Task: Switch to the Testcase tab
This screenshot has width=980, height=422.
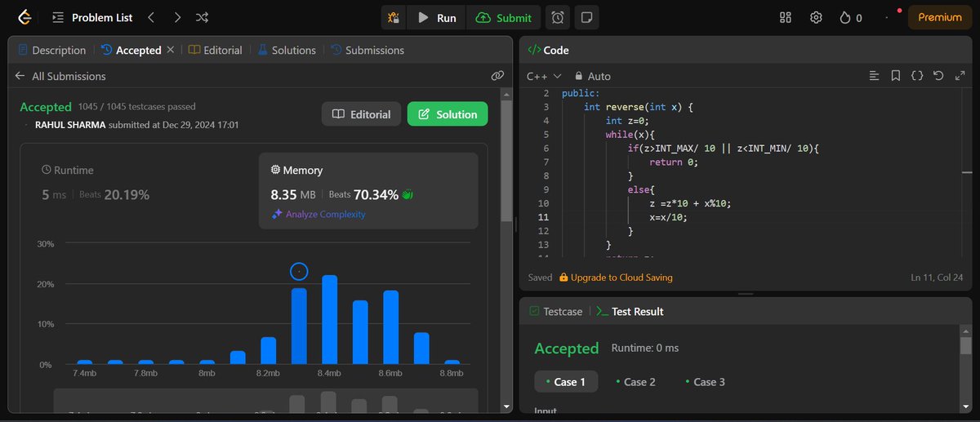Action: tap(555, 311)
